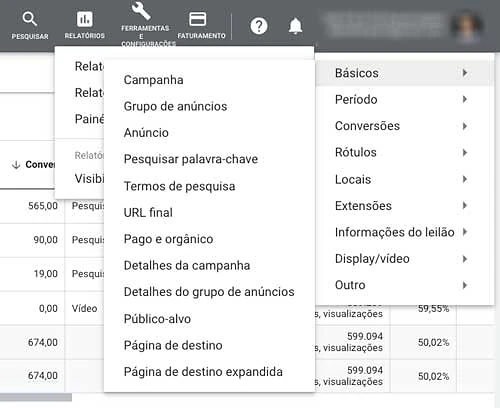Screen dimensions: 500x408
Task: Click the 59,55% value cell
Action: [x=433, y=309]
